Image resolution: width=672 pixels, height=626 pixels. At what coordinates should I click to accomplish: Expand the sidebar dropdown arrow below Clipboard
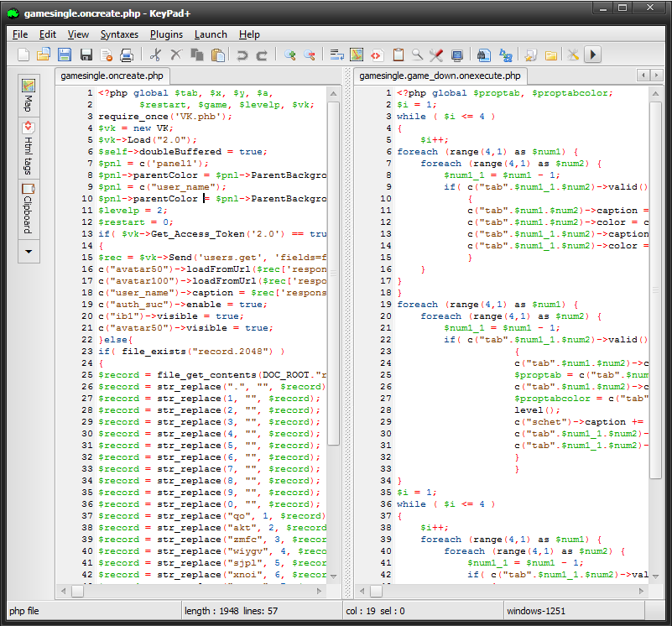coord(29,251)
